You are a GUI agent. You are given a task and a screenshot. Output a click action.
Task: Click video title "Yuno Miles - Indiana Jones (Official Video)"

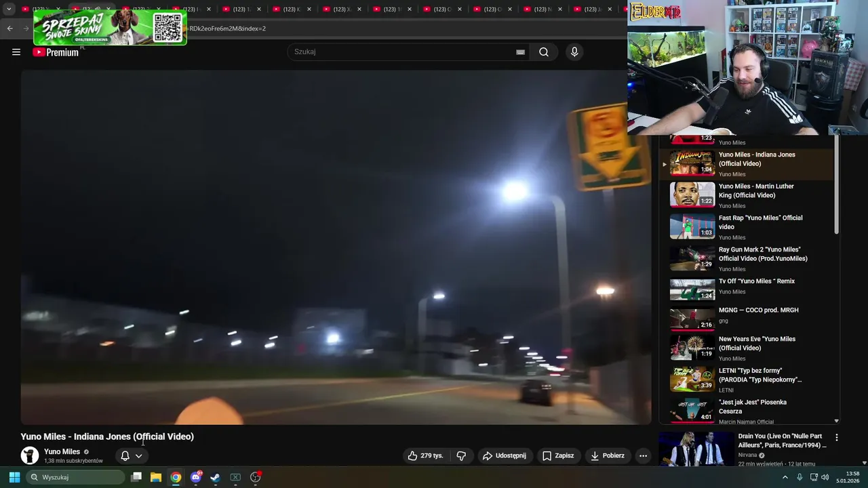pos(107,436)
